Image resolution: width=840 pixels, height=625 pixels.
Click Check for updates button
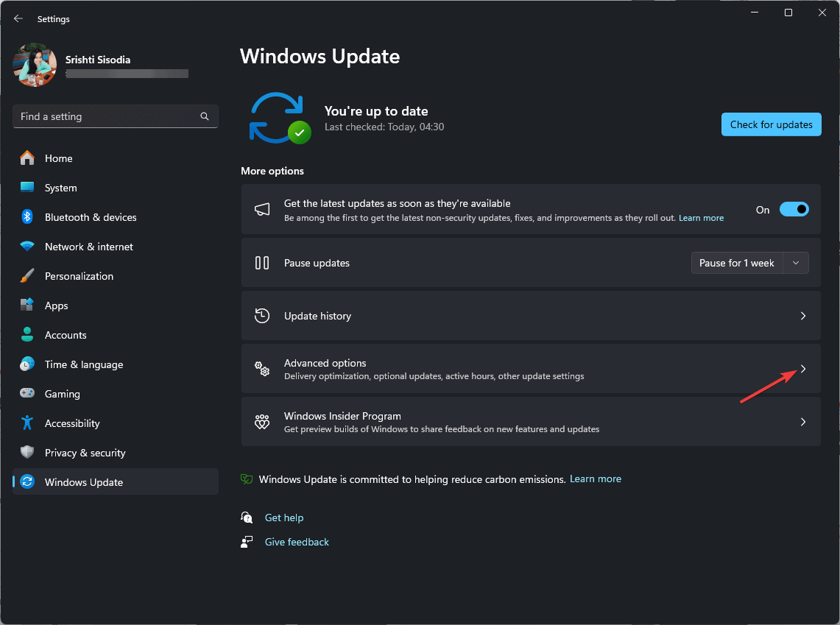[771, 124]
